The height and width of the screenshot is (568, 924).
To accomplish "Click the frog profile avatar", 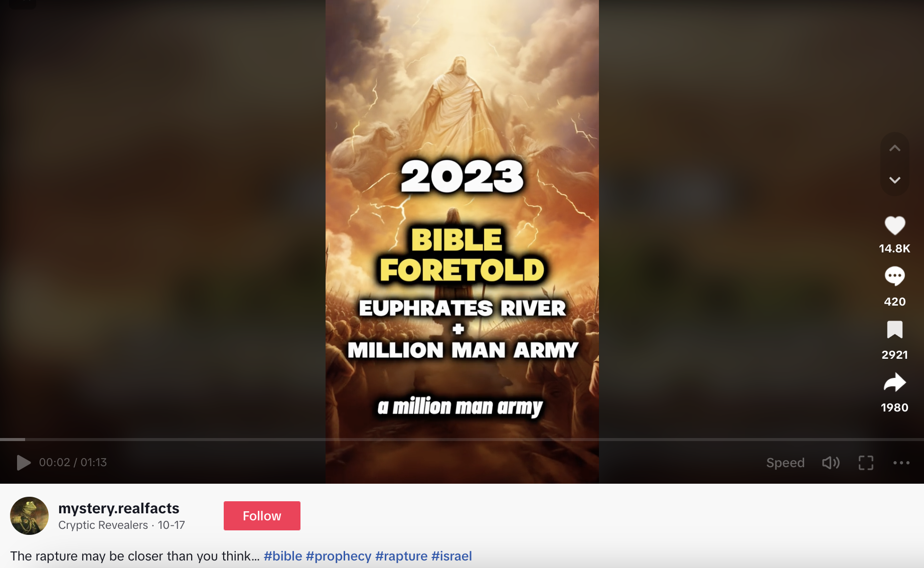I will [x=29, y=516].
